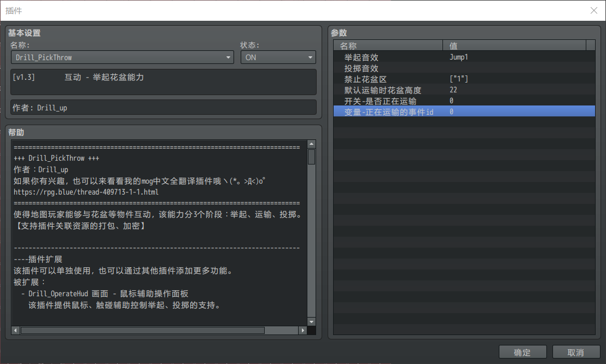Screen dimensions: 606x364
Task: Click the Drill_OperateHud help text line
Action: click(x=104, y=293)
